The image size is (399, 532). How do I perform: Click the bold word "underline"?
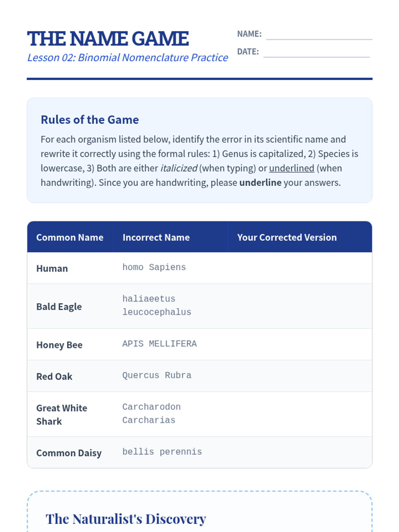click(260, 183)
